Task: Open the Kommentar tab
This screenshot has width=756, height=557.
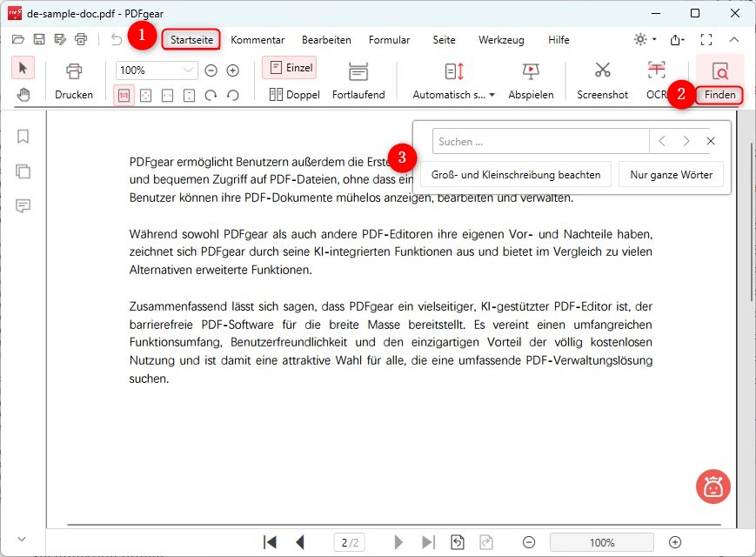Action: pyautogui.click(x=258, y=39)
